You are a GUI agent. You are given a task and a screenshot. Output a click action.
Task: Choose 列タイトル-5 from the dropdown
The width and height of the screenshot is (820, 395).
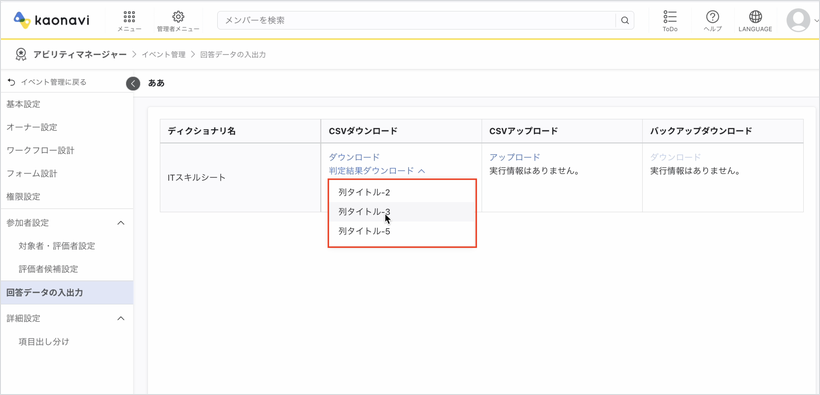[402, 231]
